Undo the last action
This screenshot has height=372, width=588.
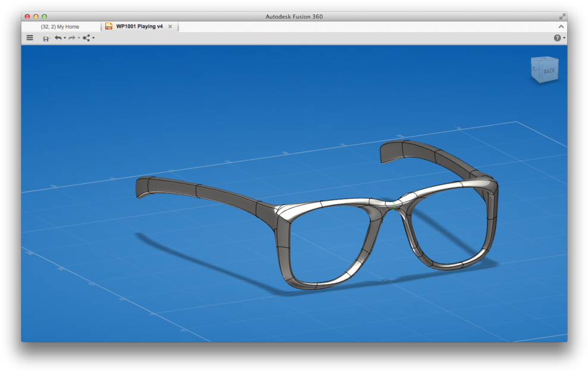(58, 38)
